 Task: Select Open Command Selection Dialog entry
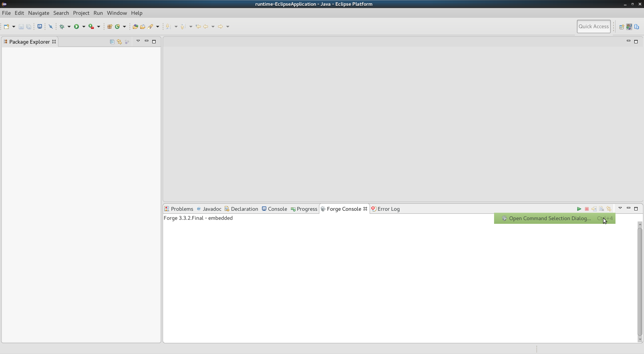[x=550, y=218]
